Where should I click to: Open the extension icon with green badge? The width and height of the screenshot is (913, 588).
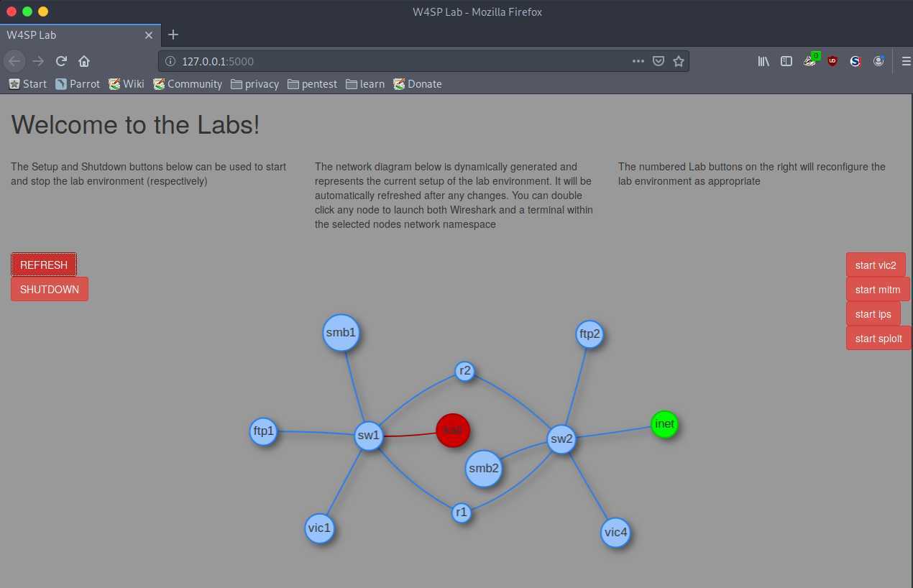(x=810, y=61)
